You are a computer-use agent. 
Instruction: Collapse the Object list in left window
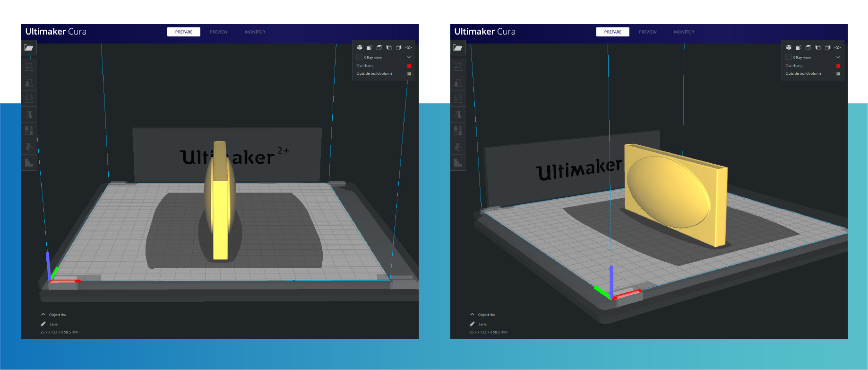click(43, 315)
